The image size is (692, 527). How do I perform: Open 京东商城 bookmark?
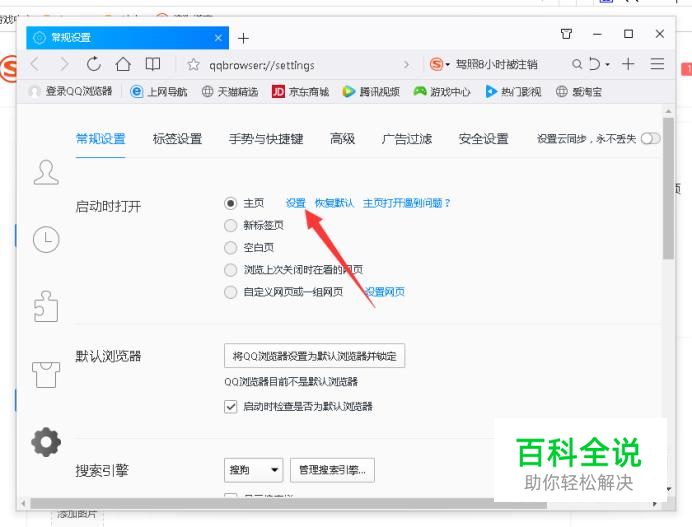tap(301, 91)
